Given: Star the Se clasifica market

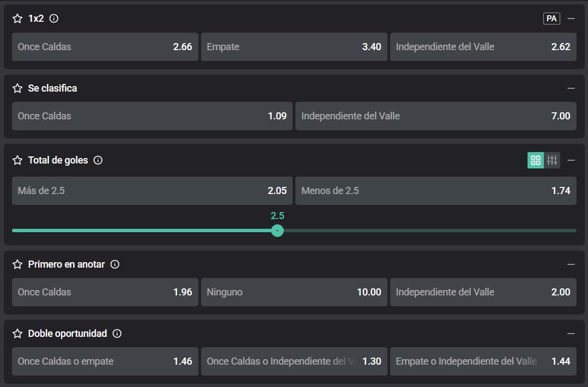Looking at the screenshot, I should click(17, 88).
